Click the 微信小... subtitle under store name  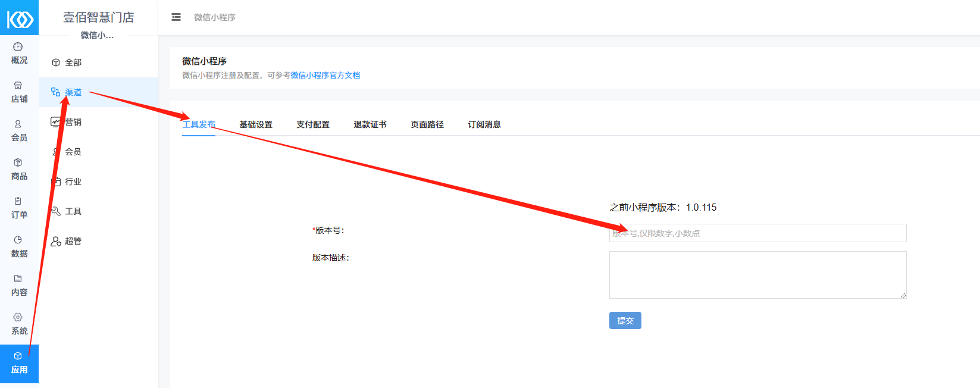tap(97, 35)
